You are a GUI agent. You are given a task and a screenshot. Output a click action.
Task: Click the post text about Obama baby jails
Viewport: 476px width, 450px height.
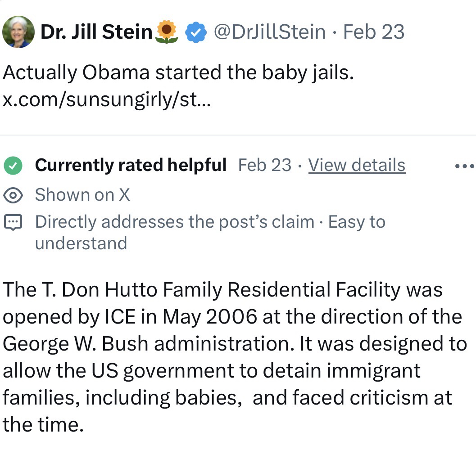tap(178, 73)
